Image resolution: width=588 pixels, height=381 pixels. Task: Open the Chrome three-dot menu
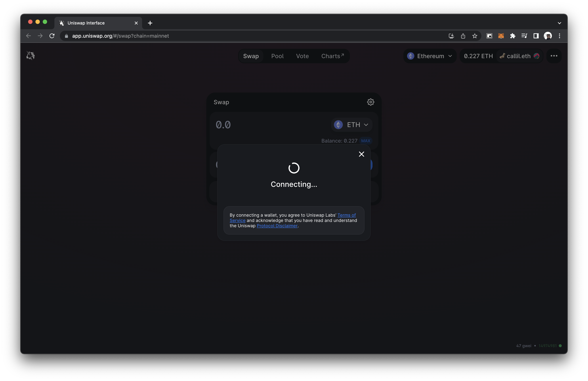tap(559, 36)
